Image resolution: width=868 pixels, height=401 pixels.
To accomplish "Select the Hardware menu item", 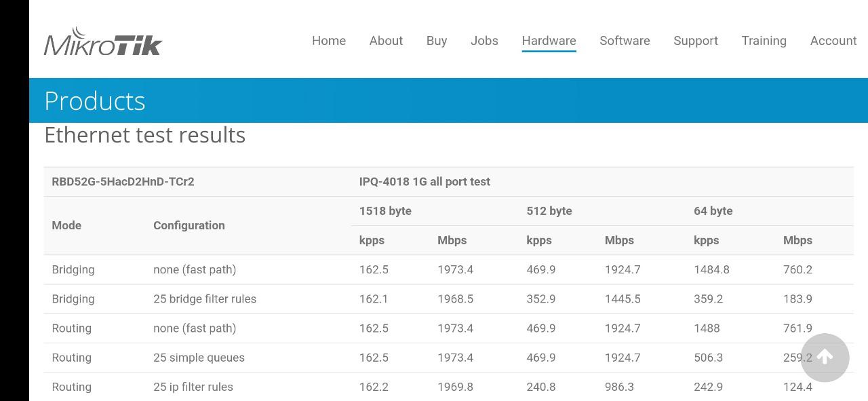I will tap(549, 41).
